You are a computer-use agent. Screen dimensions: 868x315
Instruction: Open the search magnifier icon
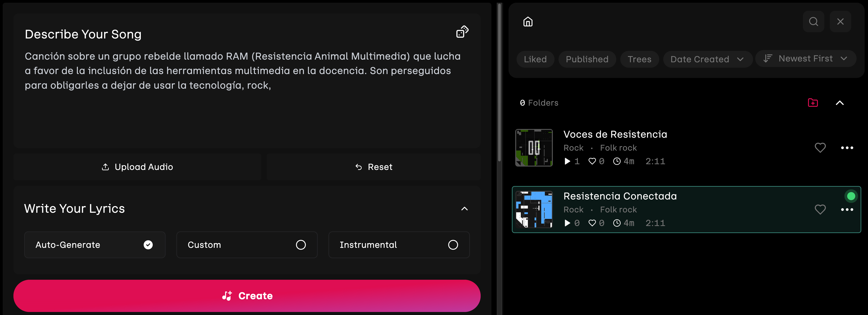813,22
